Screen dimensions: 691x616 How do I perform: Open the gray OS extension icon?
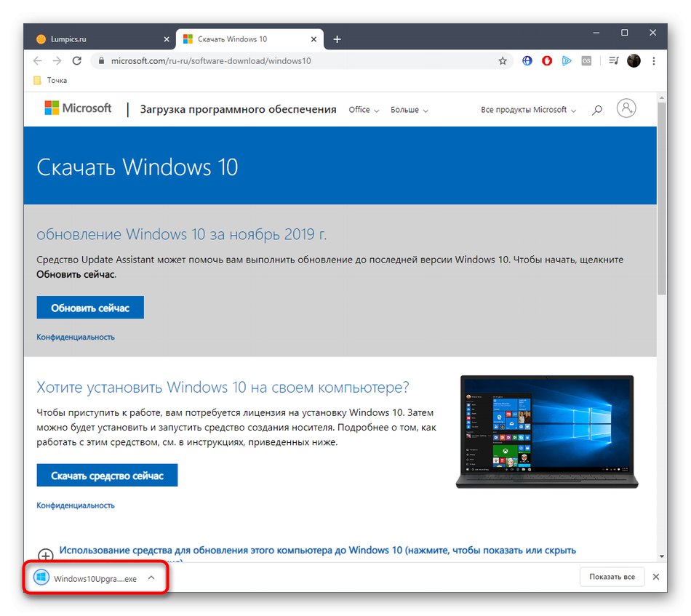pos(586,61)
